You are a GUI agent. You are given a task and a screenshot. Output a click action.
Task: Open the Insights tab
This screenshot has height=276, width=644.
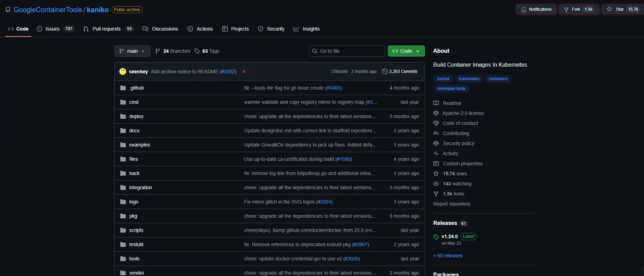pos(307,29)
